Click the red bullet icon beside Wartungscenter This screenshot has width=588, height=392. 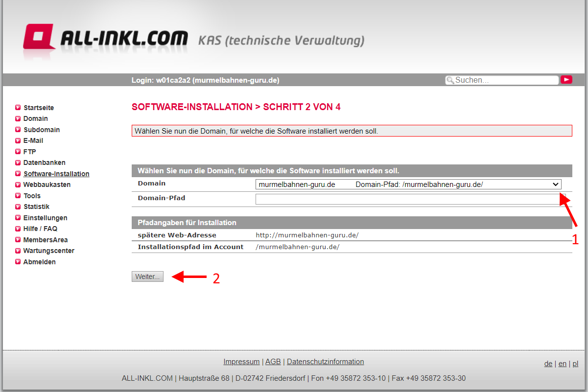[18, 251]
